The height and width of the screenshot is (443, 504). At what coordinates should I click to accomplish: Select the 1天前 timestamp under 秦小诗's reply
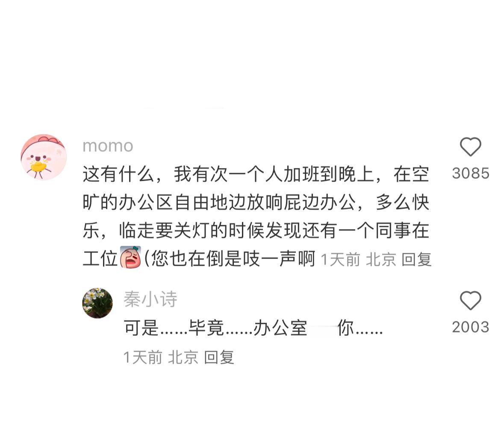click(x=143, y=357)
